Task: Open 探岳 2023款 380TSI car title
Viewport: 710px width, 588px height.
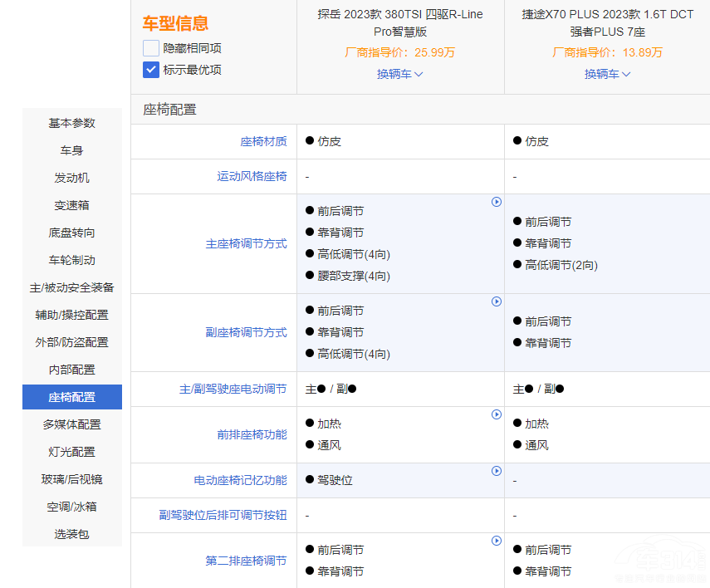Action: pyautogui.click(x=400, y=22)
